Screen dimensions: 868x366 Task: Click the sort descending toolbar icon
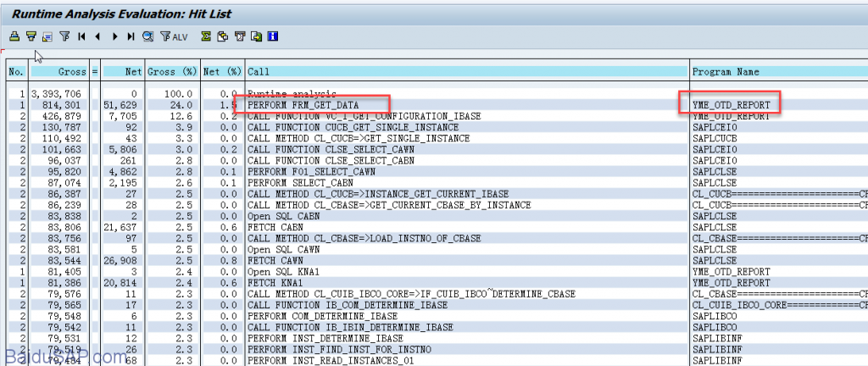[x=31, y=36]
